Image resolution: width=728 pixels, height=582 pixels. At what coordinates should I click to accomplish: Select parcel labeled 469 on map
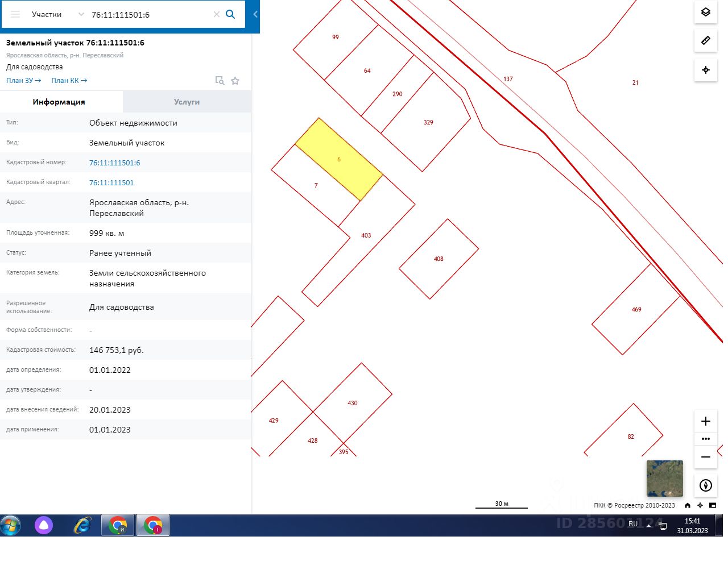pos(636,309)
